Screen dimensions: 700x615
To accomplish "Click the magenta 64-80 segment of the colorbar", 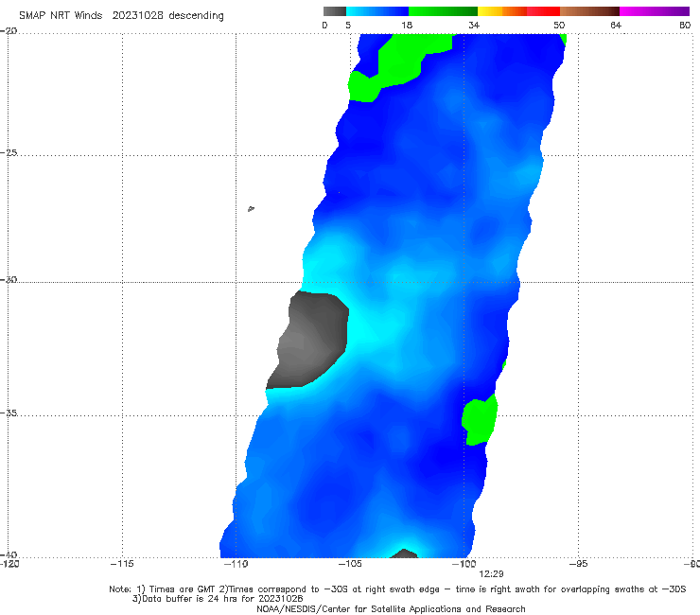I will 655,11.
